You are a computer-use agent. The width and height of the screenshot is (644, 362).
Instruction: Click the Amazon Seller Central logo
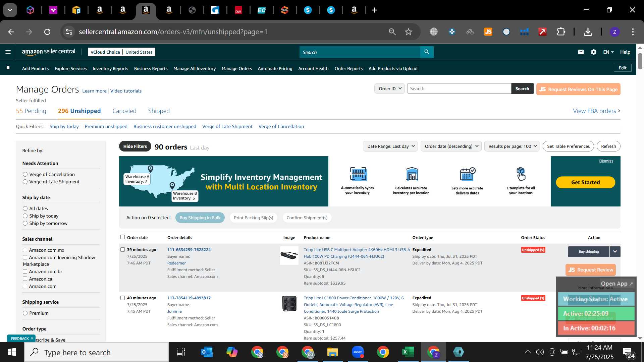tap(49, 52)
